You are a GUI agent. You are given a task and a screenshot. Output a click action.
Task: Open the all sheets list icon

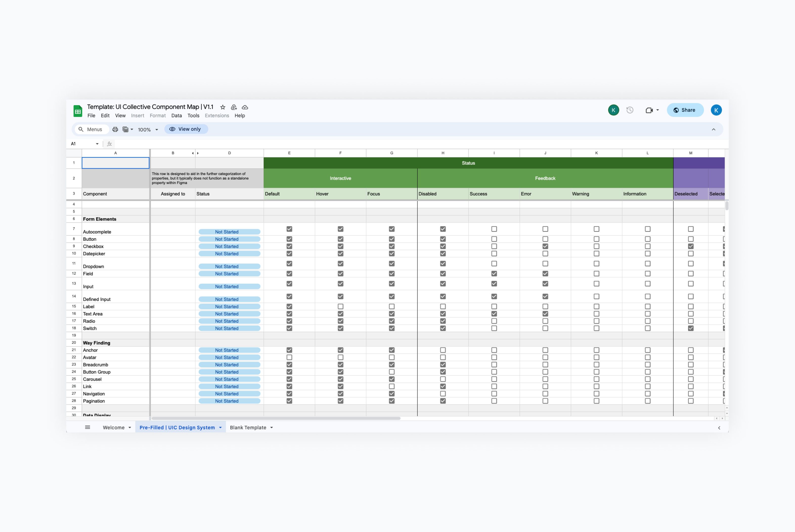[87, 427]
